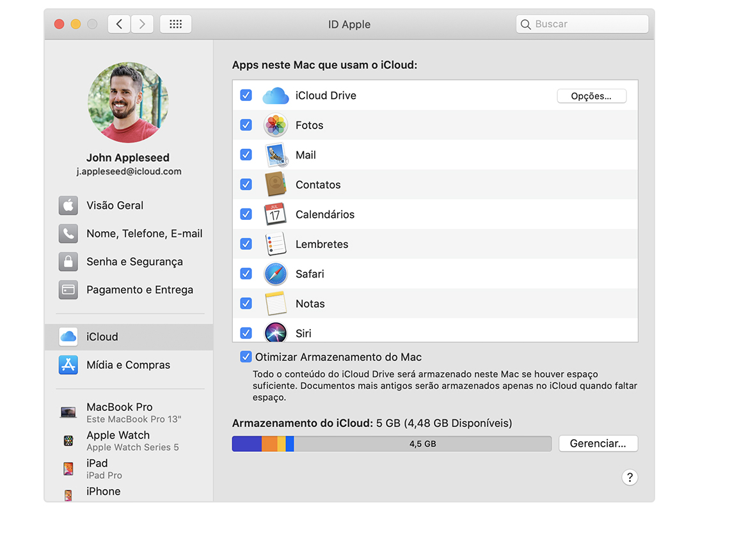The height and width of the screenshot is (560, 746).
Task: Click the iCloud storage usage bar
Action: [x=391, y=444]
